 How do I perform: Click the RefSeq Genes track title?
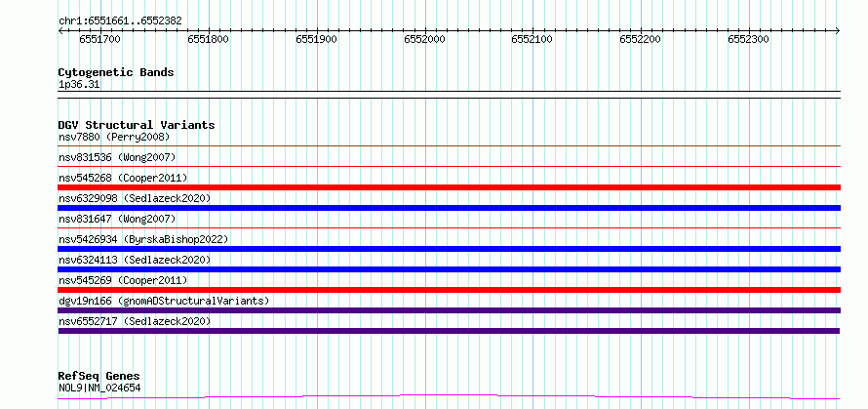pyautogui.click(x=99, y=377)
